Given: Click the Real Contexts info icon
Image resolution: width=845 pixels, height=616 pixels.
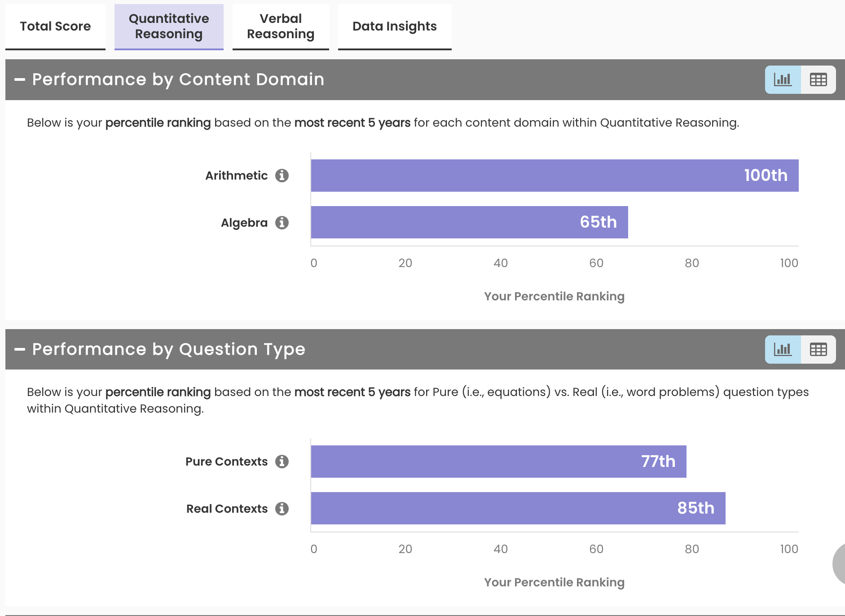Looking at the screenshot, I should click(x=282, y=509).
